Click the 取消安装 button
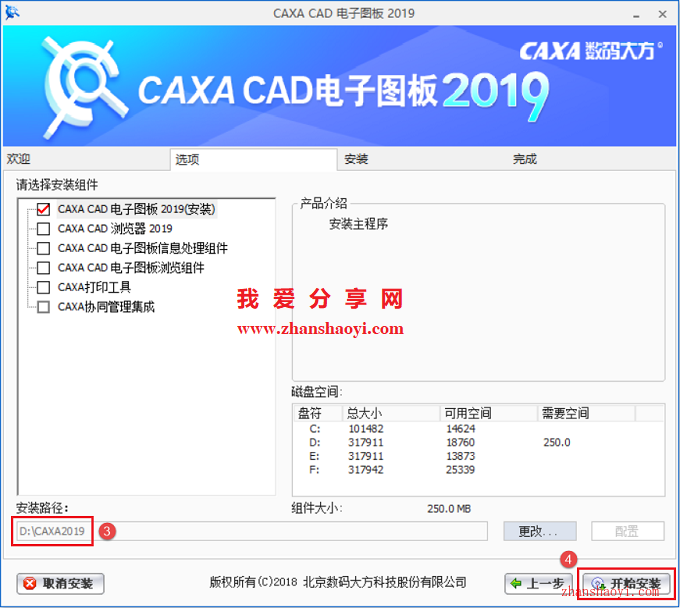 click(60, 584)
